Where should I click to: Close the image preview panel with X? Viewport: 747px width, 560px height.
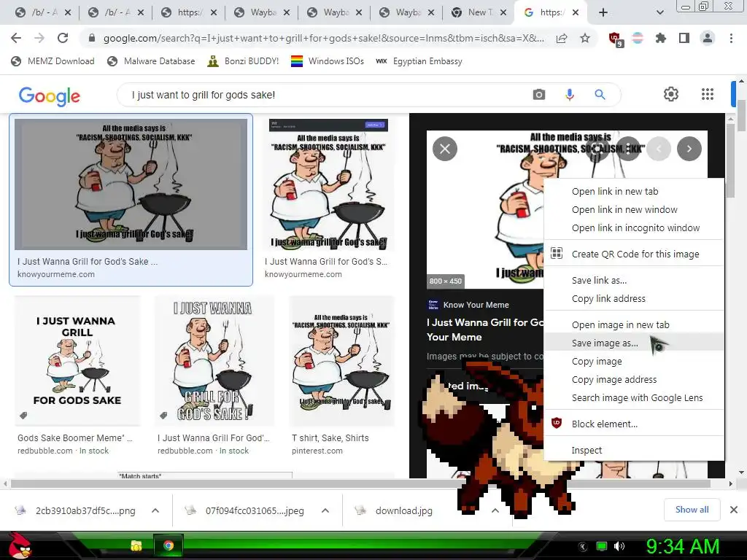tap(445, 149)
